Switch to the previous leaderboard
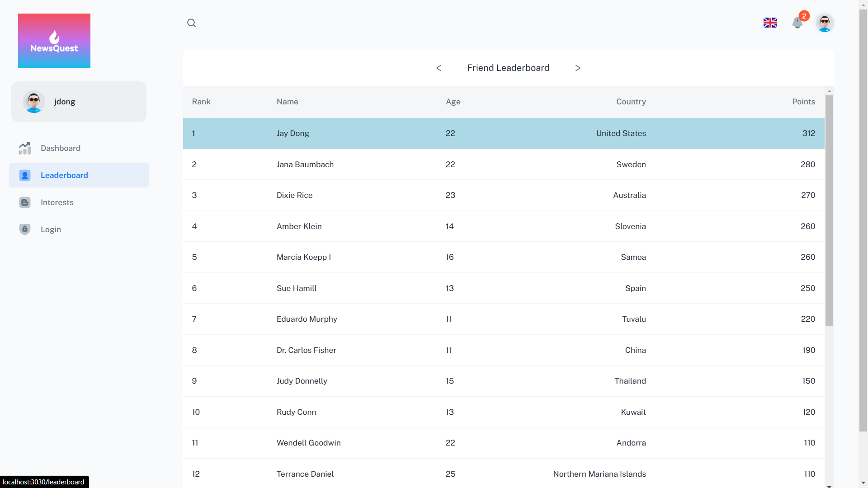868x488 pixels. (x=439, y=68)
